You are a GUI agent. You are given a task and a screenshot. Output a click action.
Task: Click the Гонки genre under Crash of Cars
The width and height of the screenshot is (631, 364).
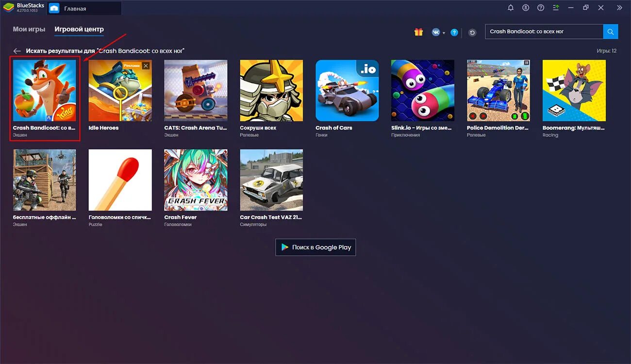tap(321, 135)
